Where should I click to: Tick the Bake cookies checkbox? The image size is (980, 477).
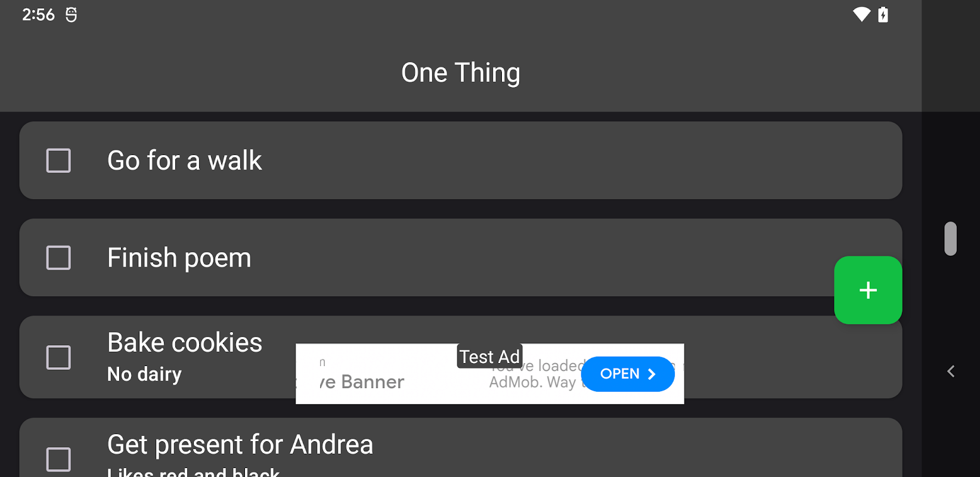click(58, 358)
